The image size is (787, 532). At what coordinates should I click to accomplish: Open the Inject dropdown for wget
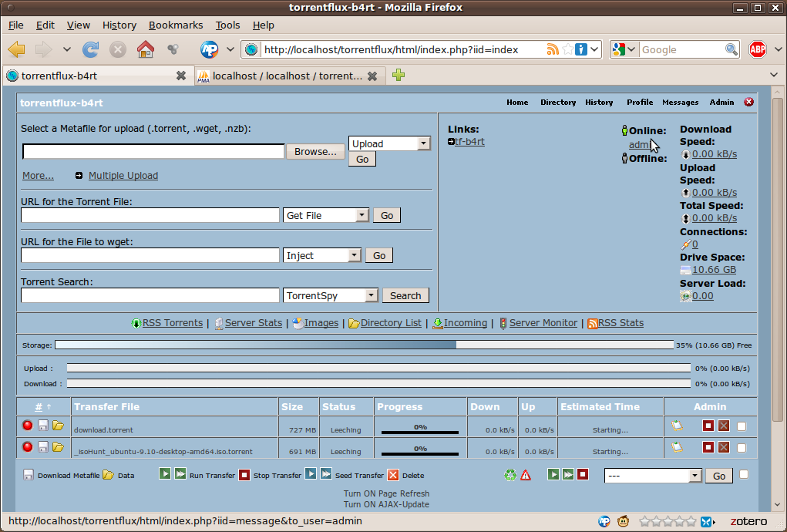[322, 255]
